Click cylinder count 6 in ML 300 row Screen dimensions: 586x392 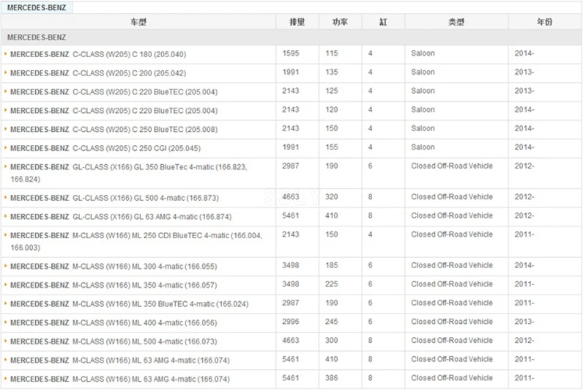(x=370, y=265)
